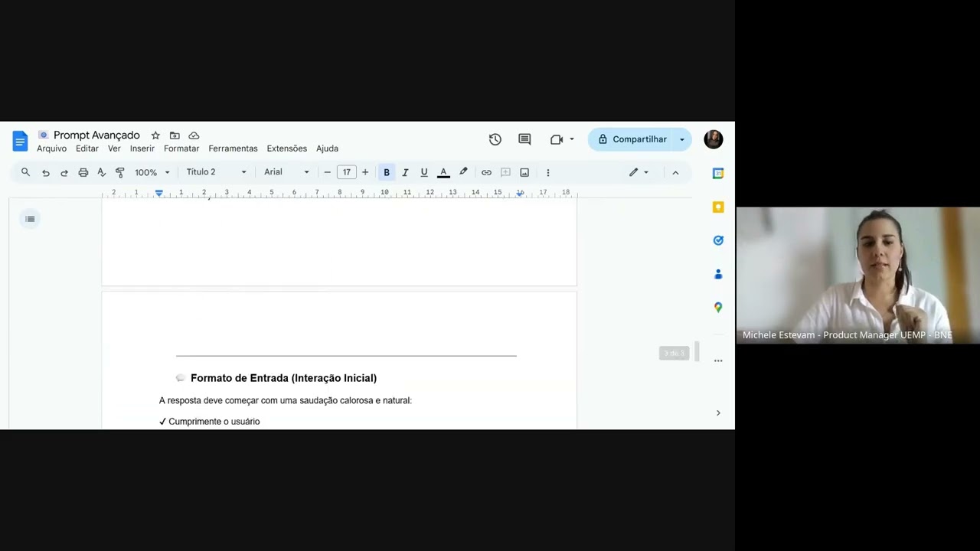
Task: Open the Arial font dropdown
Action: point(287,172)
